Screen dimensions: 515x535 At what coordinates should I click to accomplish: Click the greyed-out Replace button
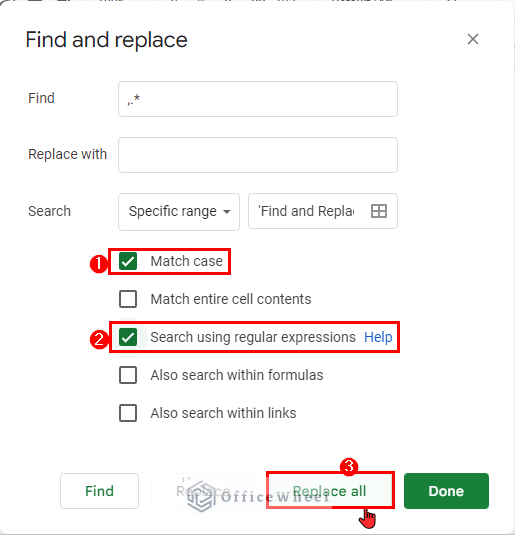tap(203, 491)
